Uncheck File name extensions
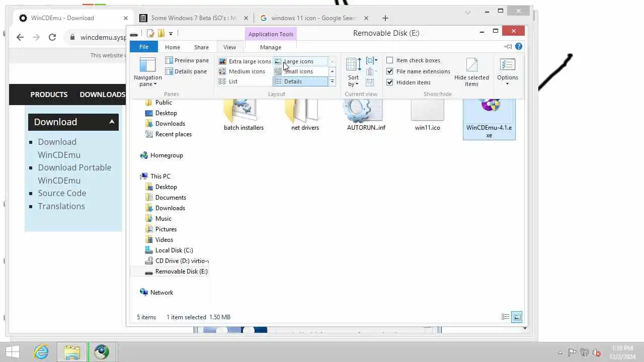 (x=418, y=71)
